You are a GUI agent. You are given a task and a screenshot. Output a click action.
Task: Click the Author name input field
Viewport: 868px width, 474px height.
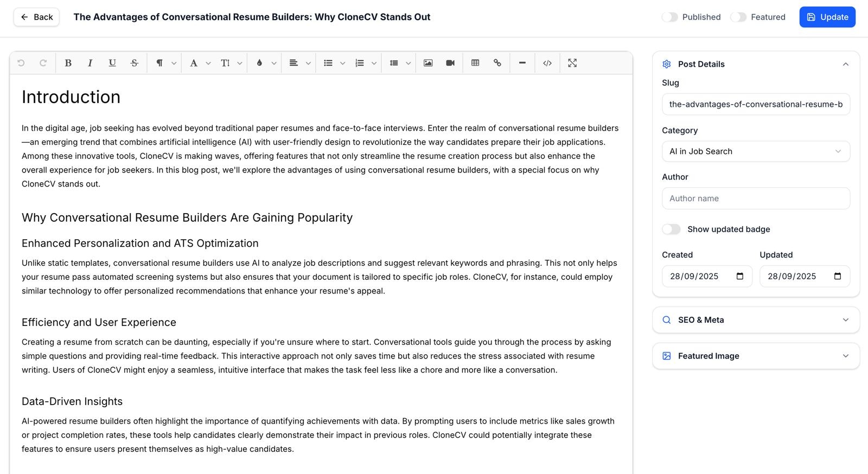point(756,198)
